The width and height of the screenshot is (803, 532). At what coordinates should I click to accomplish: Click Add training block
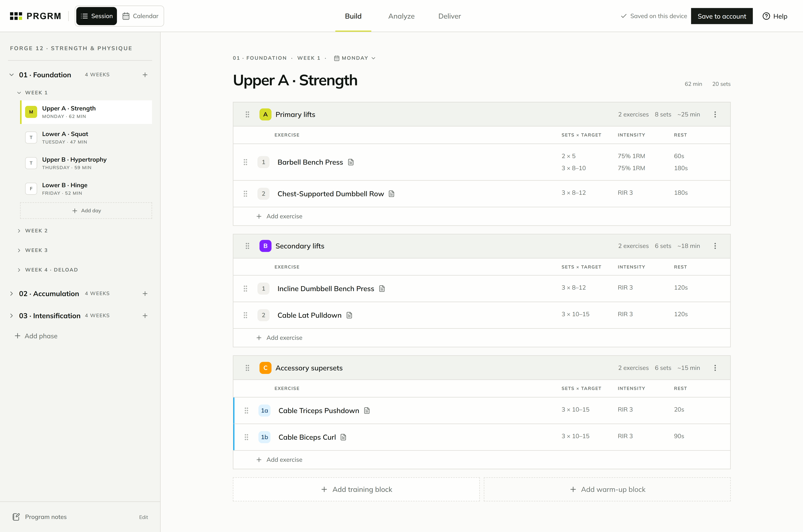point(356,489)
